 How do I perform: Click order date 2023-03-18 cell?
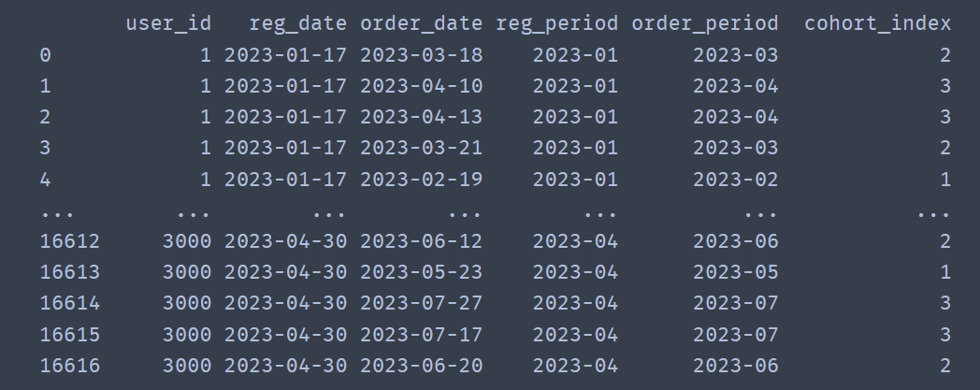(x=421, y=55)
